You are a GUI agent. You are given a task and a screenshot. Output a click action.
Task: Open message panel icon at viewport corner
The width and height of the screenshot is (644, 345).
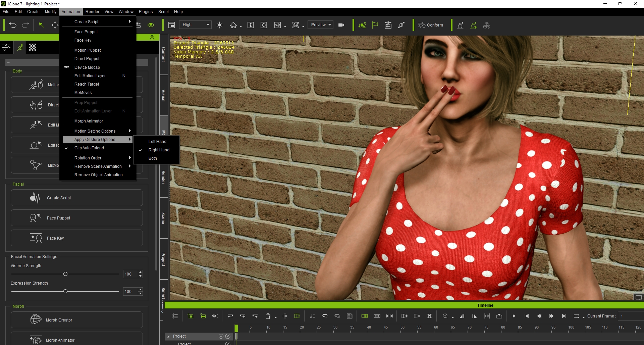638,297
